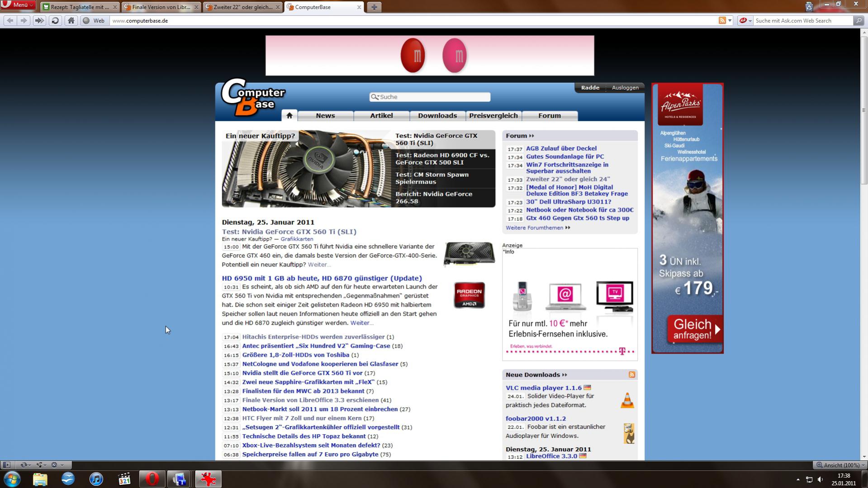The image size is (868, 488).
Task: Close the ComputerBase tab
Action: click(x=359, y=7)
